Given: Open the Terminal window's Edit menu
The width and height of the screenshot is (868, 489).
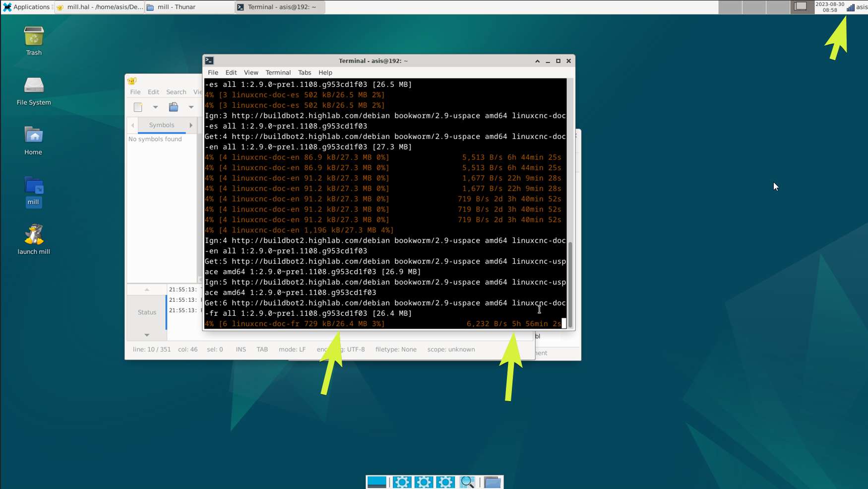Looking at the screenshot, I should pyautogui.click(x=231, y=72).
